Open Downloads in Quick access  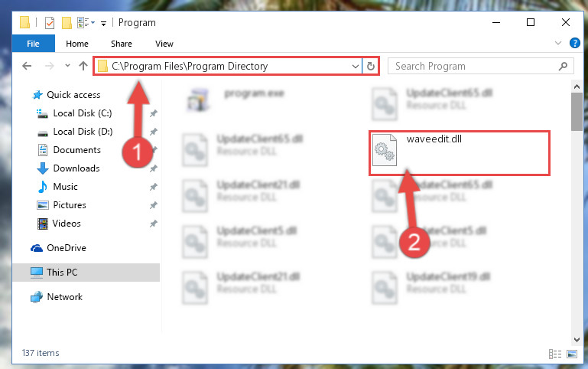coord(76,168)
